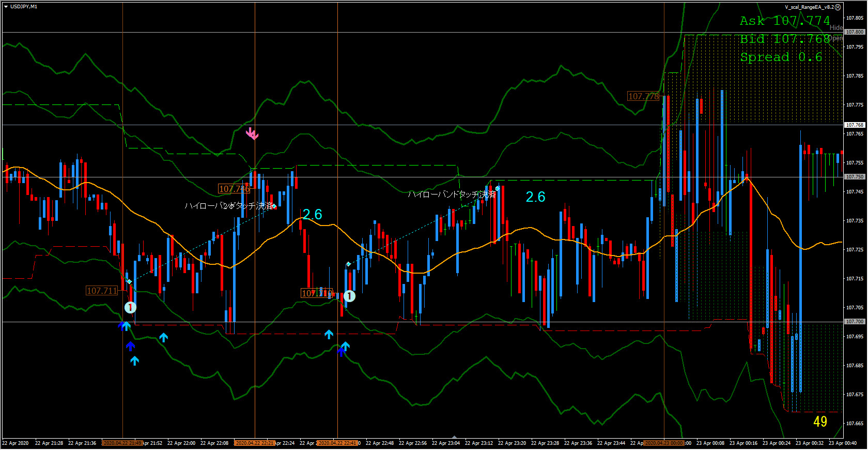Select the V_scal_RangeEA_v8.2 expert label
The width and height of the screenshot is (868, 450).
point(809,7)
